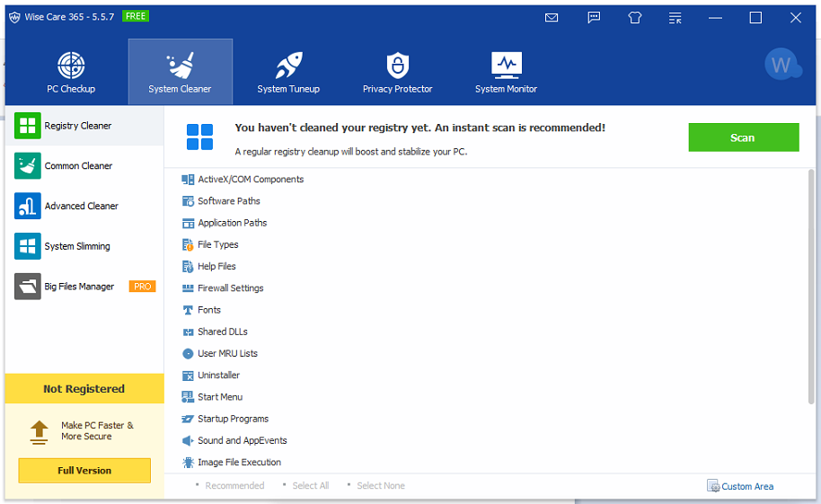821x504 pixels.
Task: Click the Firewall Settings icon
Action: pyautogui.click(x=188, y=288)
